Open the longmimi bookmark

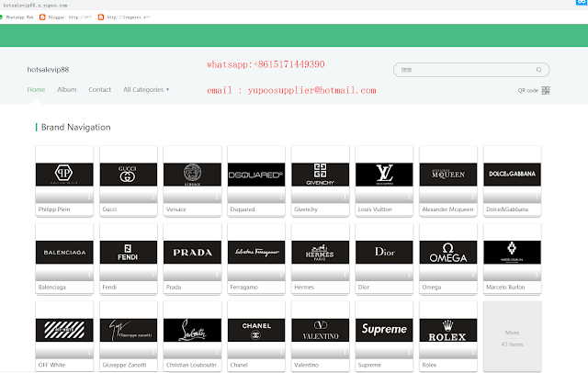coord(124,17)
